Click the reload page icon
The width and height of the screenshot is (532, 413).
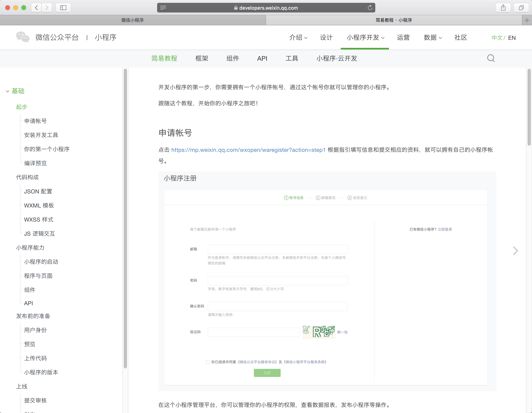370,8
